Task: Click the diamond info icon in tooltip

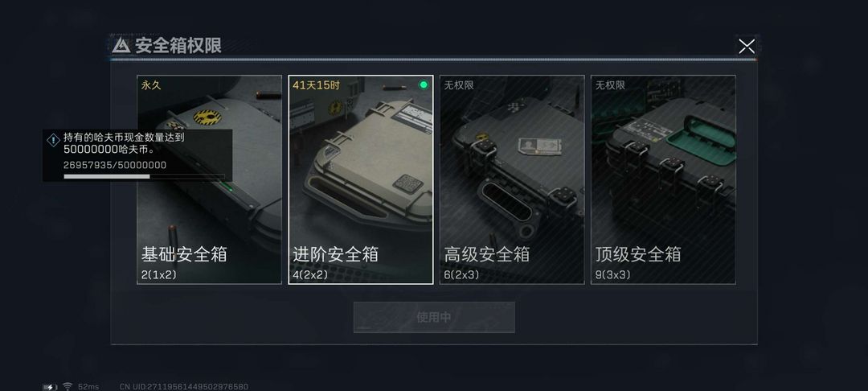Action: pos(53,140)
